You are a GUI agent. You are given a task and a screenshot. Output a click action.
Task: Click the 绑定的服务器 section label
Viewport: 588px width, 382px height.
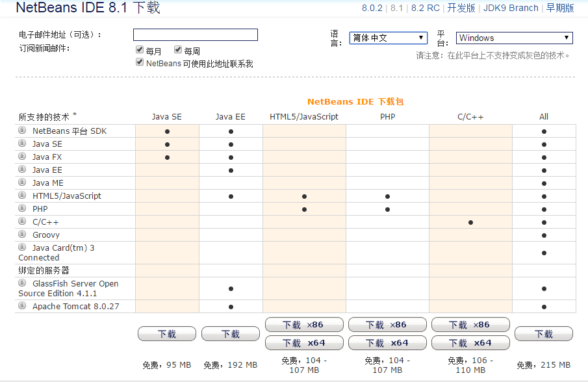click(x=44, y=270)
